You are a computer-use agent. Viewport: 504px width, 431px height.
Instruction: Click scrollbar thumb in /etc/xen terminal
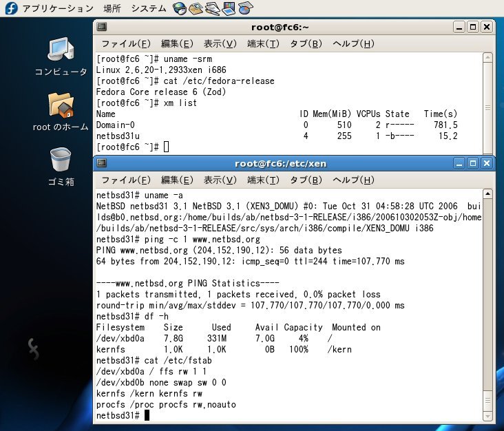click(487, 401)
